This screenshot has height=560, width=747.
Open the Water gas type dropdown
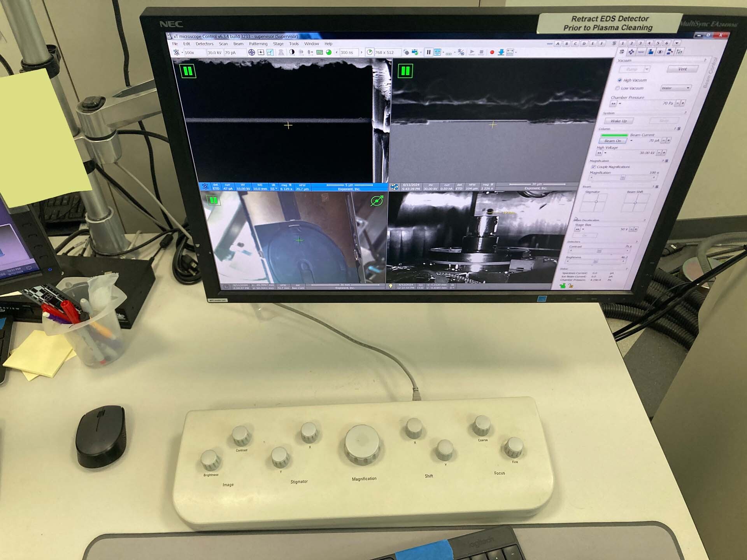[676, 88]
